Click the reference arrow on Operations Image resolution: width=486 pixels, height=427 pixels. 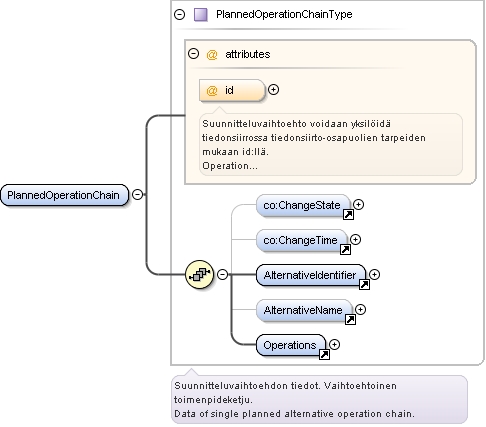pyautogui.click(x=324, y=355)
